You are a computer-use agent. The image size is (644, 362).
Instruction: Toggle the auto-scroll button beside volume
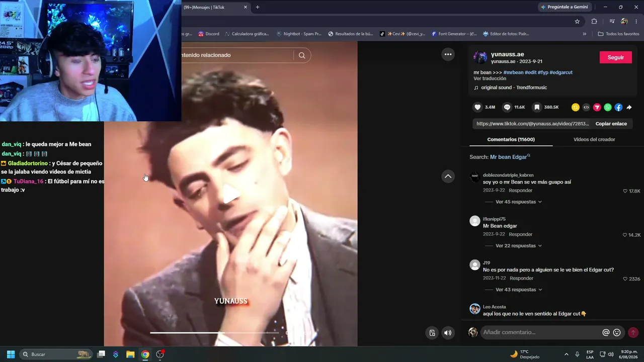pos(432,332)
